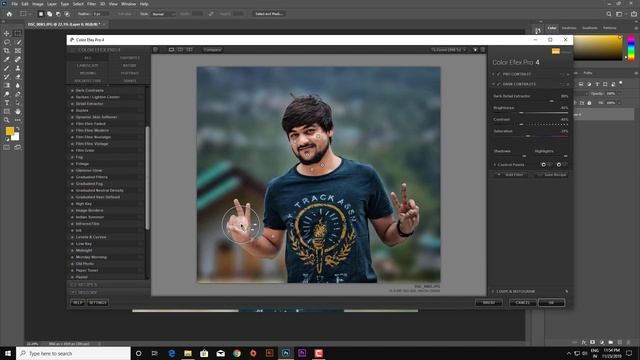This screenshot has width=640, height=360.
Task: Switch to side-by-side preview mode
Action: 189,50
